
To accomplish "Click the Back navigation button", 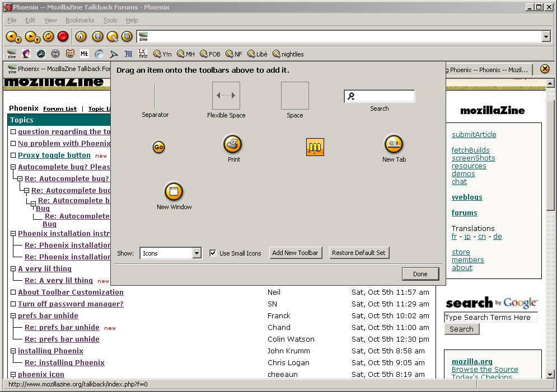I will coord(11,36).
